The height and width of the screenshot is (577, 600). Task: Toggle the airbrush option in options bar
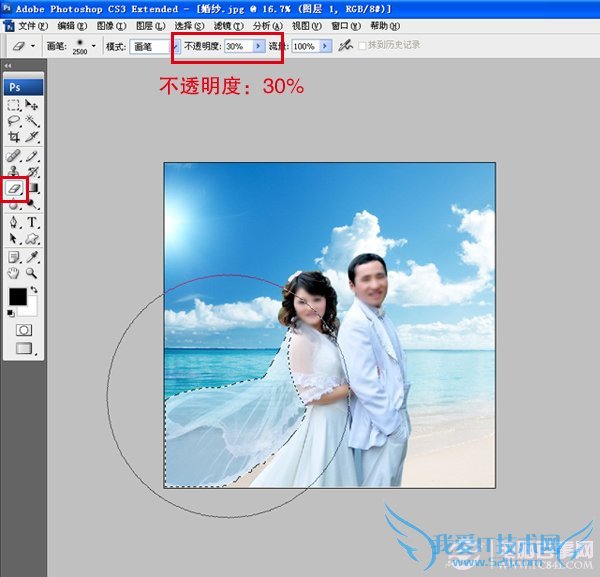click(x=345, y=46)
